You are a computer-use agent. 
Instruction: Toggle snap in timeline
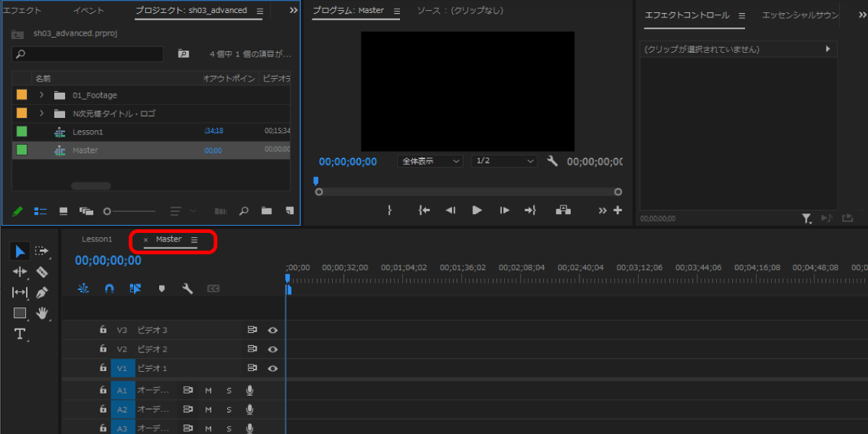pyautogui.click(x=109, y=289)
